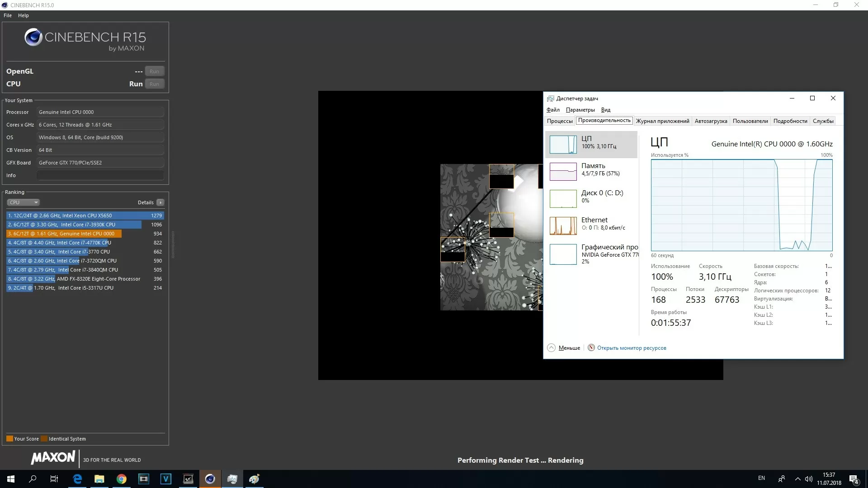Switch to the Процессы tab
The width and height of the screenshot is (868, 488).
click(559, 121)
